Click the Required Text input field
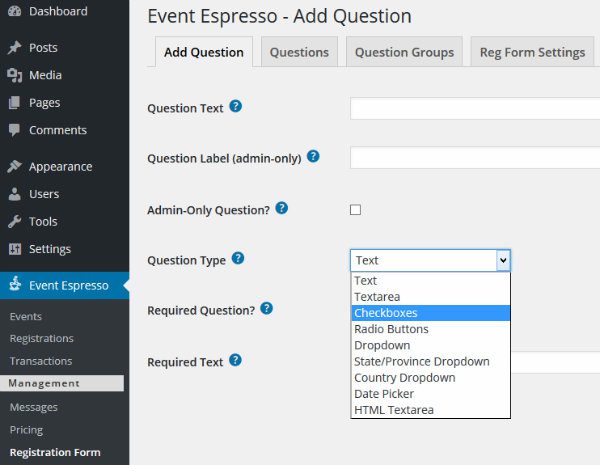The width and height of the screenshot is (600, 465). click(556, 362)
